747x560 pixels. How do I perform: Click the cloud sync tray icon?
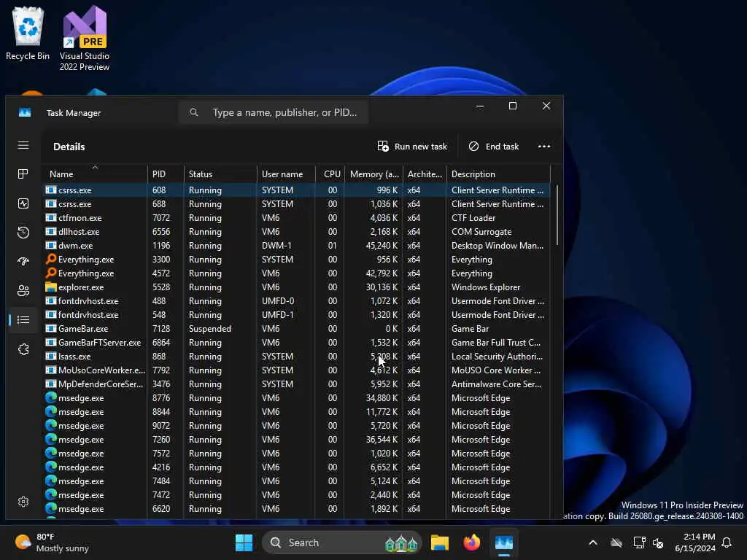click(x=616, y=542)
